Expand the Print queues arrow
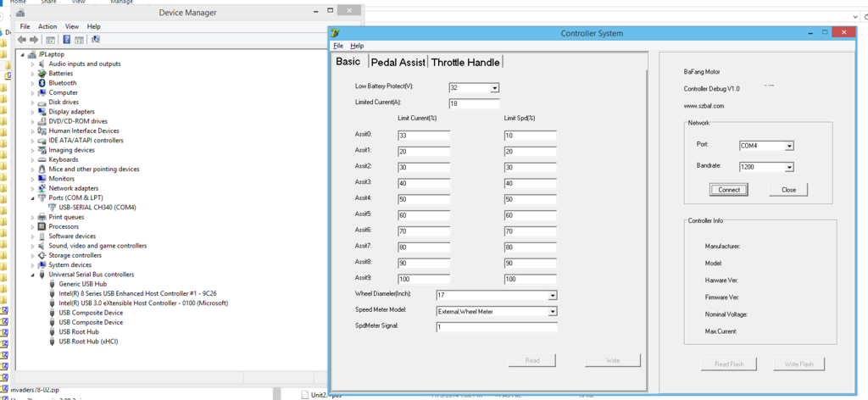Viewport: 868px width, 400px height. point(33,217)
